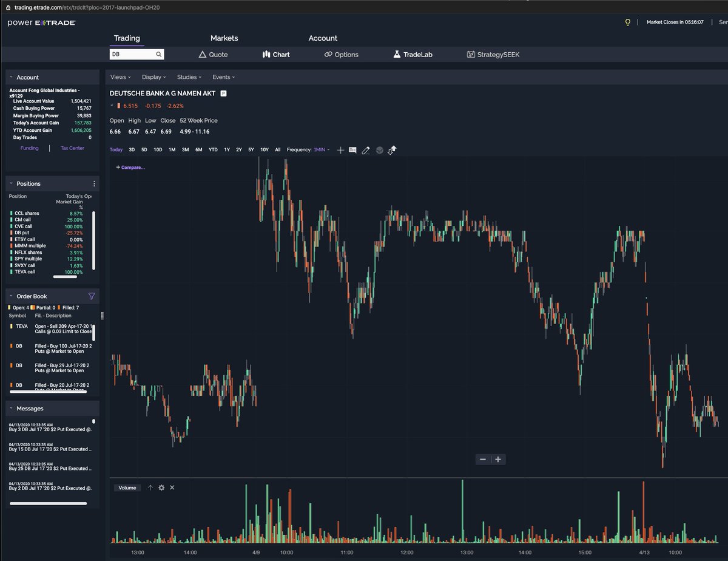Open the TradeLab tab
The image size is (728, 561).
coord(413,54)
